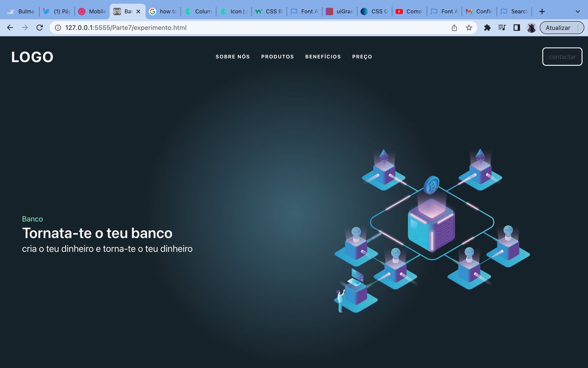
Task: Click the browser back arrow
Action: click(10, 27)
